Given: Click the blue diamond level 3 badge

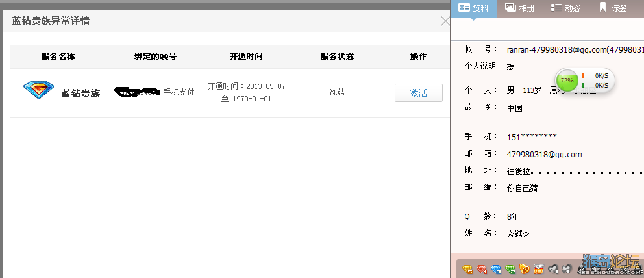Looking at the screenshot, I should click(496, 270).
